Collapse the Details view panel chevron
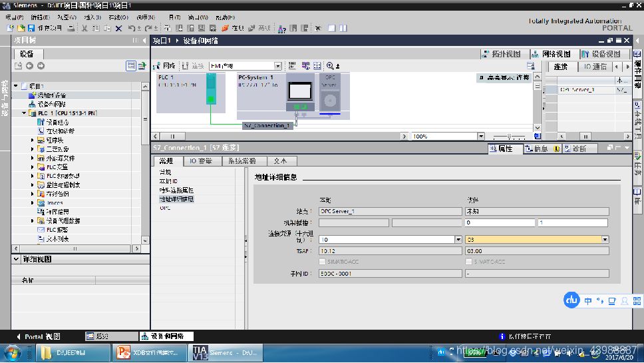The image size is (644, 363). point(16,259)
